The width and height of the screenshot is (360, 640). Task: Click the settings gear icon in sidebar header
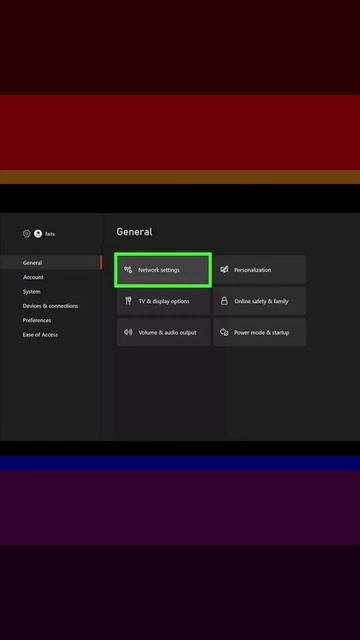tap(27, 234)
